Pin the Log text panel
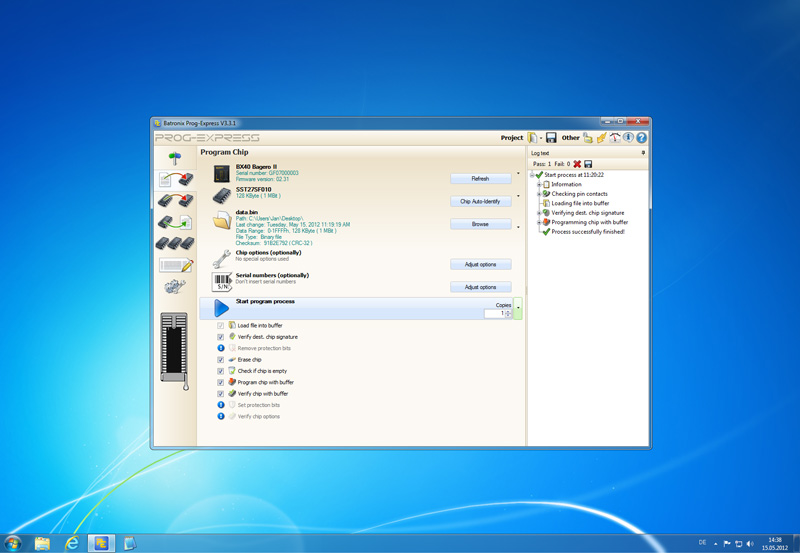The height and width of the screenshot is (553, 800). (643, 153)
